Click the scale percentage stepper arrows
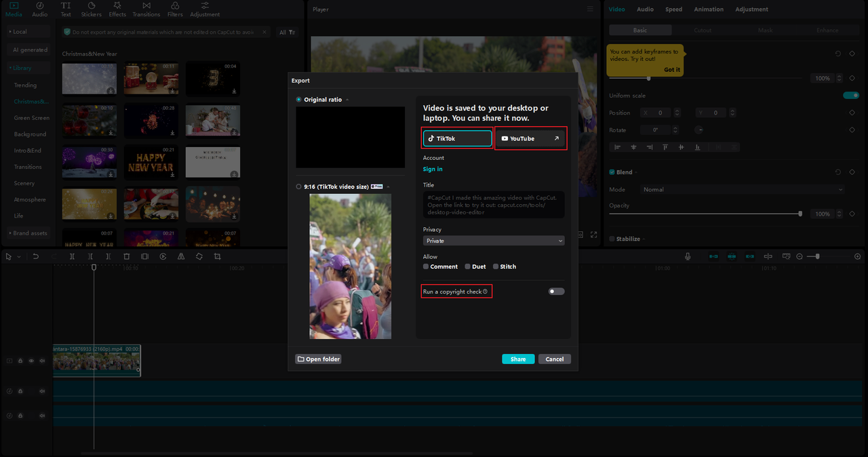The image size is (868, 457). click(840, 79)
